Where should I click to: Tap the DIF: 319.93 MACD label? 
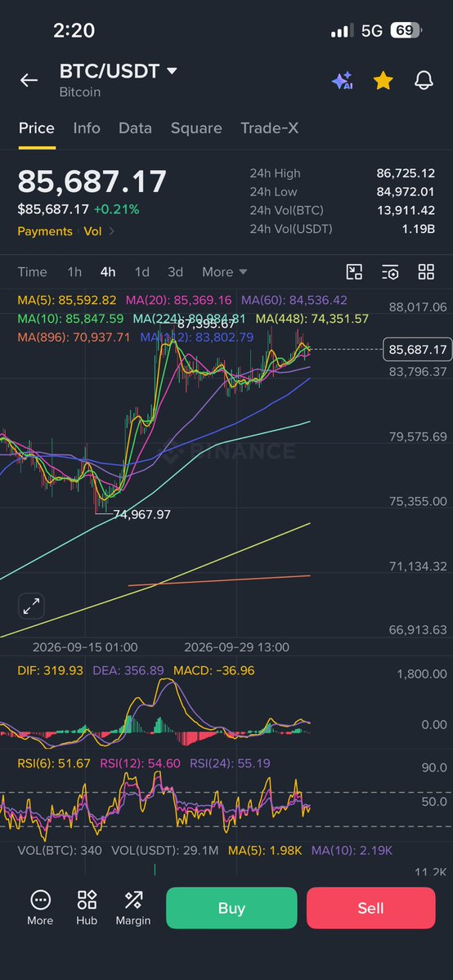50,670
